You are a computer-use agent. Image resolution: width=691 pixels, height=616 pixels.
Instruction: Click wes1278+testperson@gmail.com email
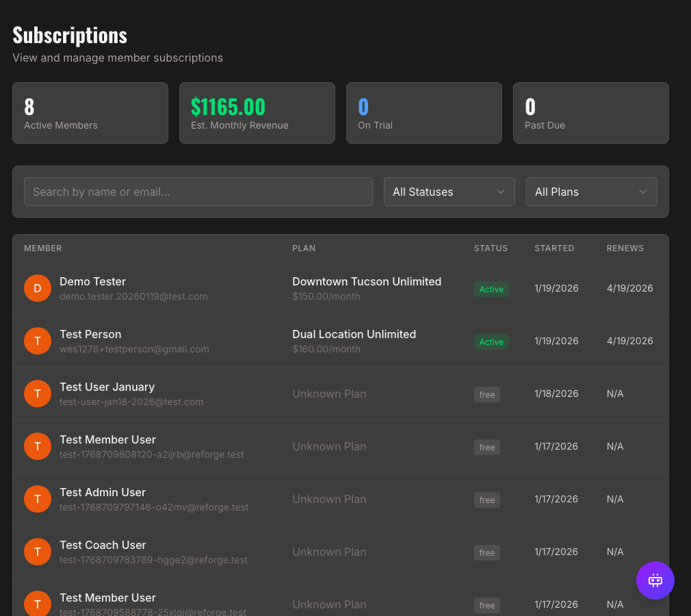(134, 349)
